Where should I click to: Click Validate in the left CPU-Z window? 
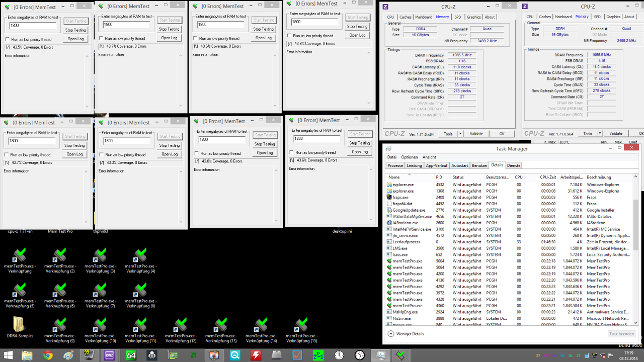tap(476, 134)
